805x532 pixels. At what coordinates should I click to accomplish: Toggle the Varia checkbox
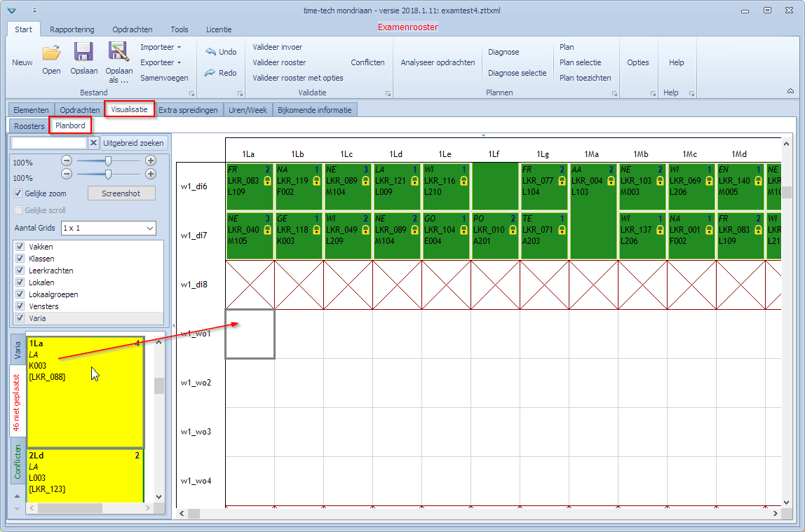coord(20,318)
